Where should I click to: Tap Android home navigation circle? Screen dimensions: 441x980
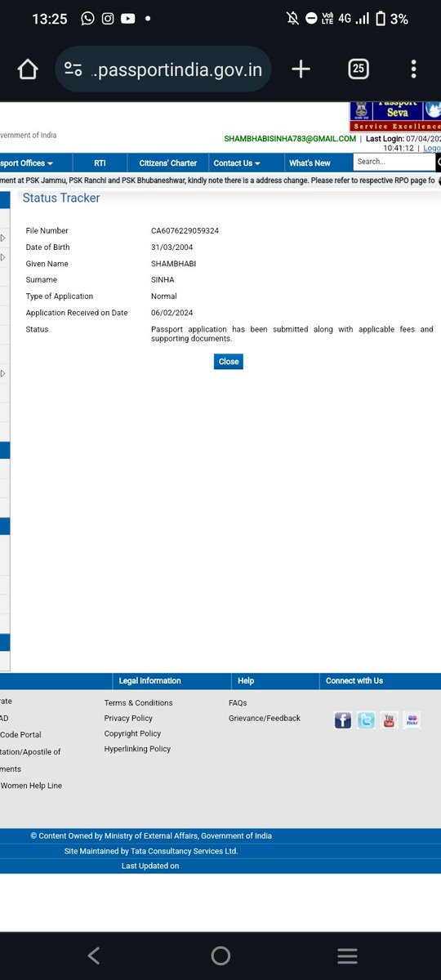[220, 955]
